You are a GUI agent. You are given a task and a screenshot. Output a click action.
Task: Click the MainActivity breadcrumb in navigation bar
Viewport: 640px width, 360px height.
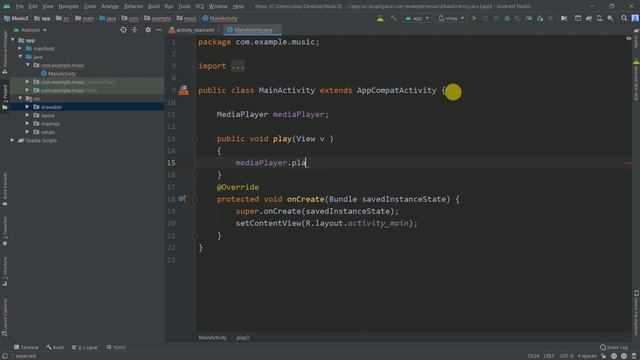(220, 18)
